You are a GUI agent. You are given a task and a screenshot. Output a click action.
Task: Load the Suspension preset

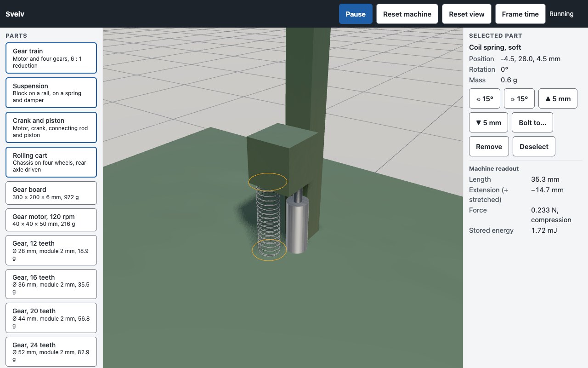[51, 93]
